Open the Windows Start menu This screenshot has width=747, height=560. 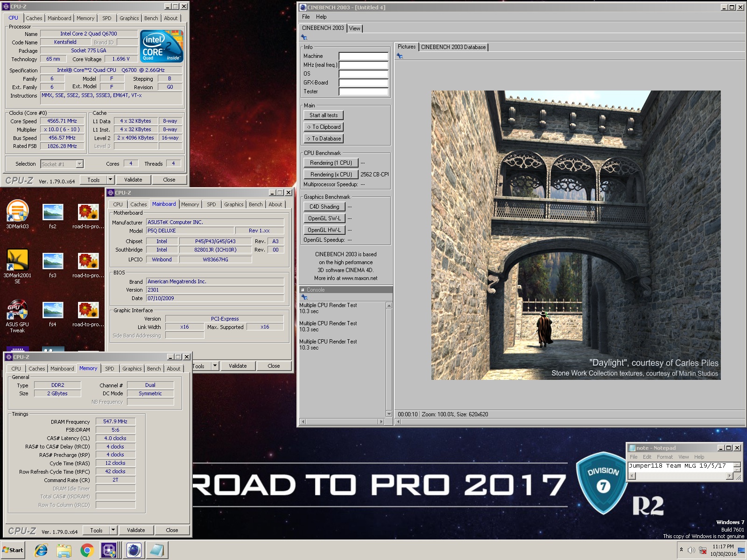point(13,550)
